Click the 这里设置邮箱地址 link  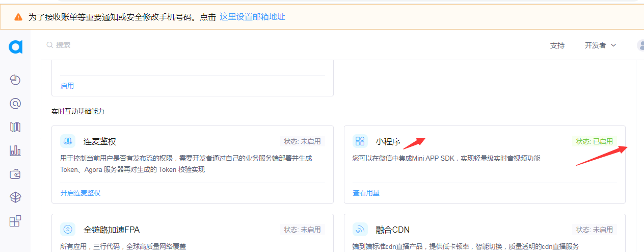pyautogui.click(x=252, y=17)
